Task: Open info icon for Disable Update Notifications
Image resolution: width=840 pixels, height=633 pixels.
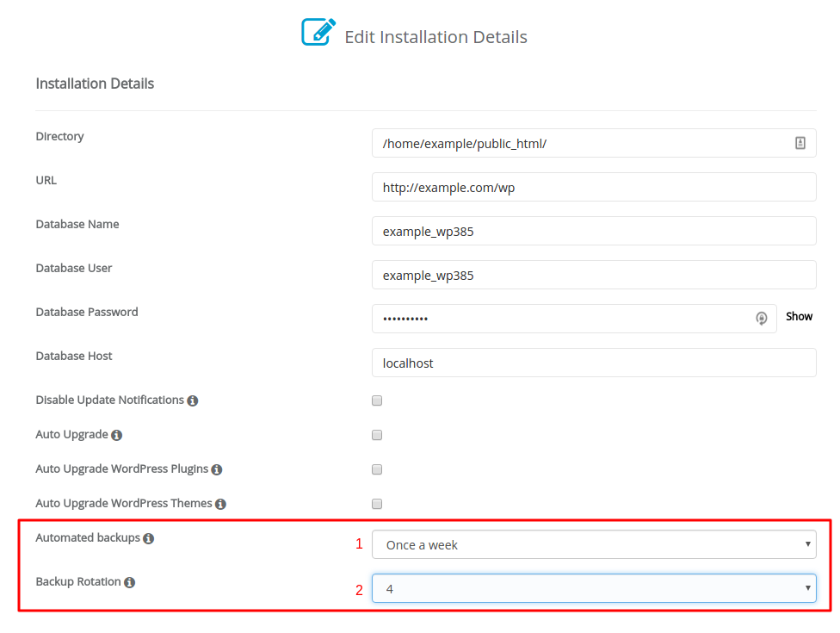Action: point(193,401)
